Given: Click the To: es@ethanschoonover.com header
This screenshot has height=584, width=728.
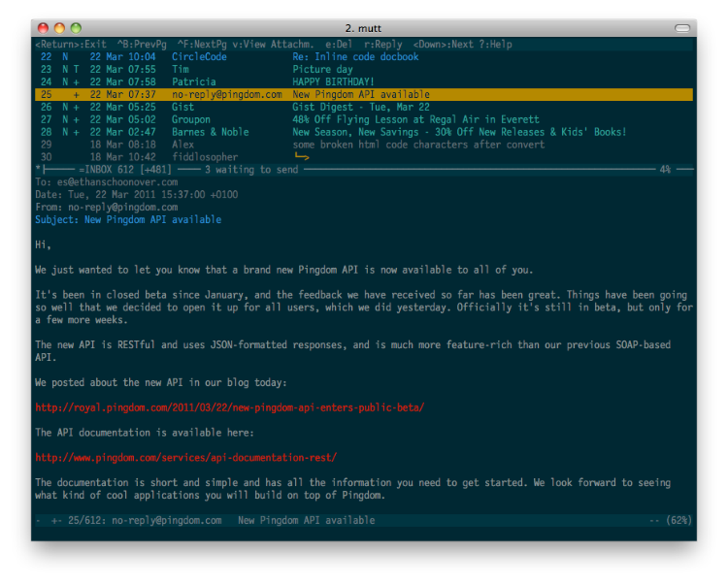Looking at the screenshot, I should click(x=107, y=181).
